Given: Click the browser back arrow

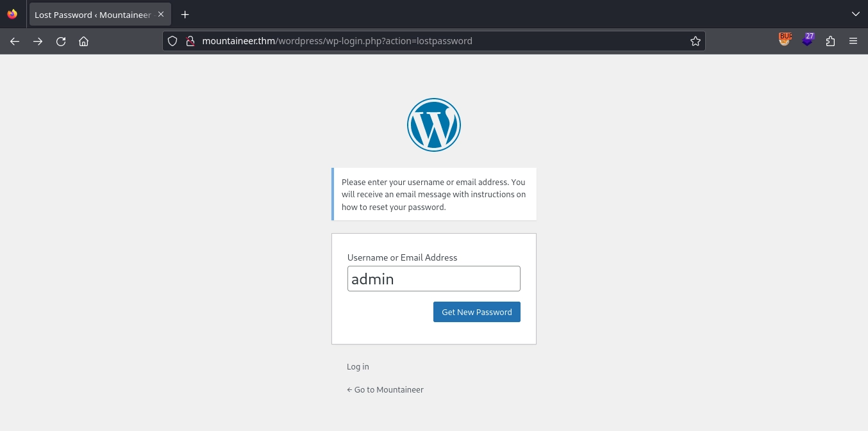Looking at the screenshot, I should pyautogui.click(x=15, y=41).
